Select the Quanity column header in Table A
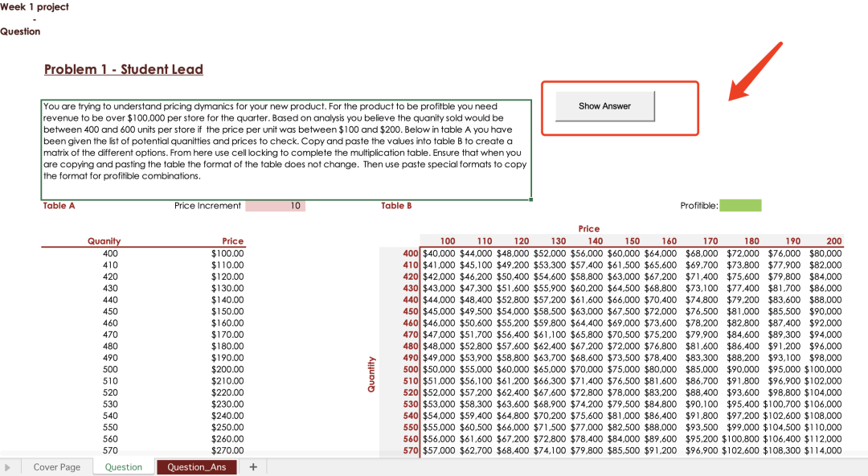The height and width of the screenshot is (476, 868). [x=104, y=241]
